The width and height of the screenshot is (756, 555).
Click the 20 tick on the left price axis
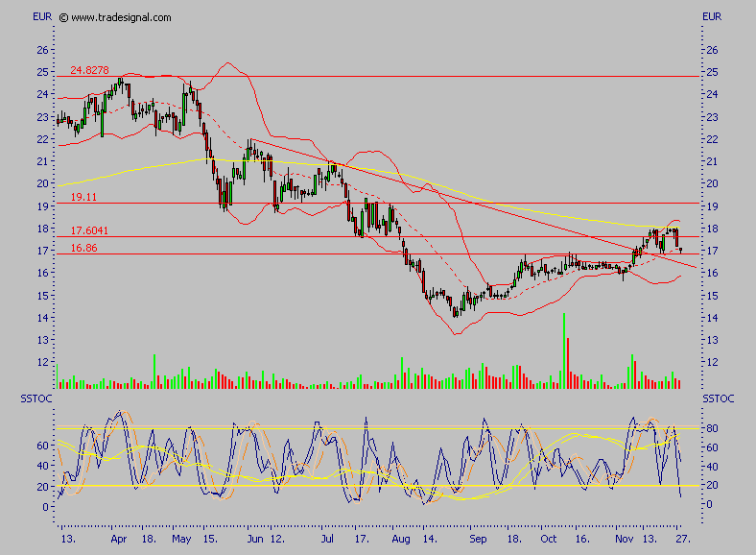tap(42, 183)
